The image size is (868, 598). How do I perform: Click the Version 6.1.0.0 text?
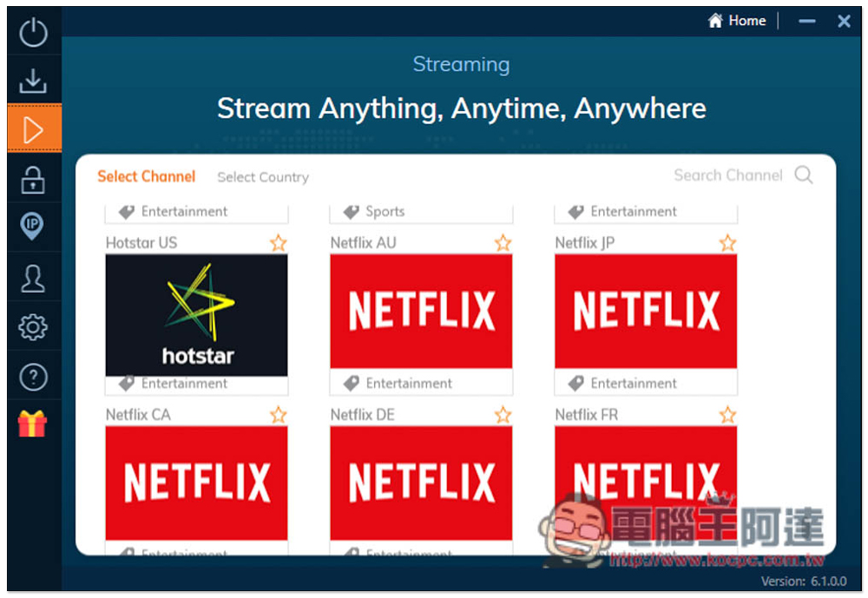point(804,581)
